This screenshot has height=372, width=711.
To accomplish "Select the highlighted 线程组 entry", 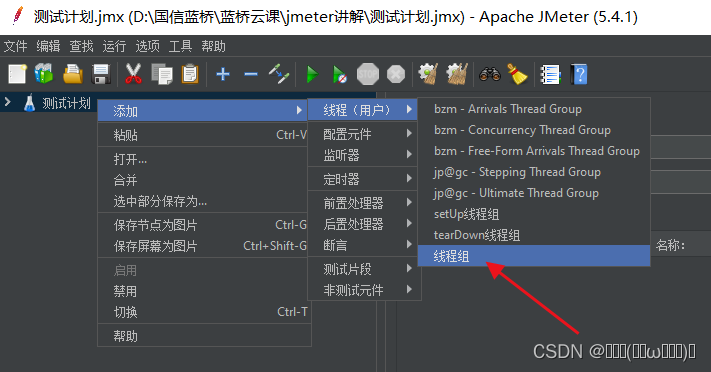I will [x=534, y=256].
